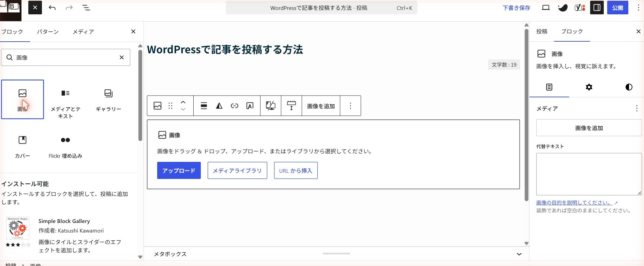Choose URL から挿入

[x=296, y=170]
